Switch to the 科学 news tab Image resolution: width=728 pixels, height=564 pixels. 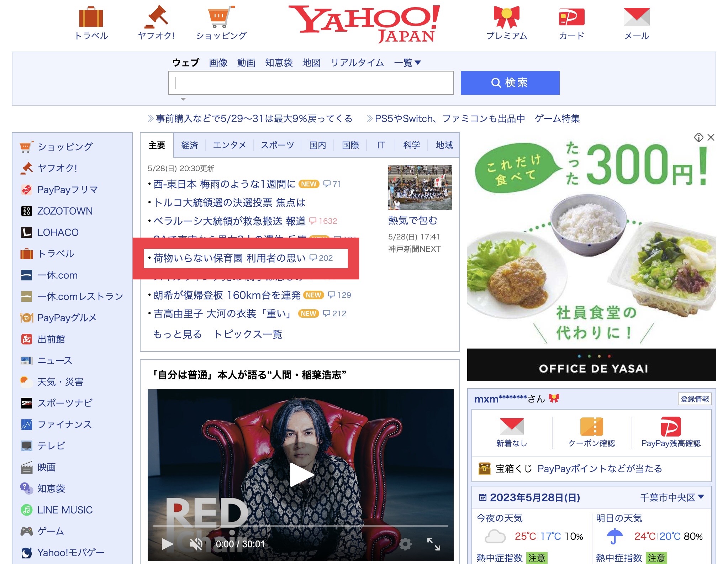[411, 145]
